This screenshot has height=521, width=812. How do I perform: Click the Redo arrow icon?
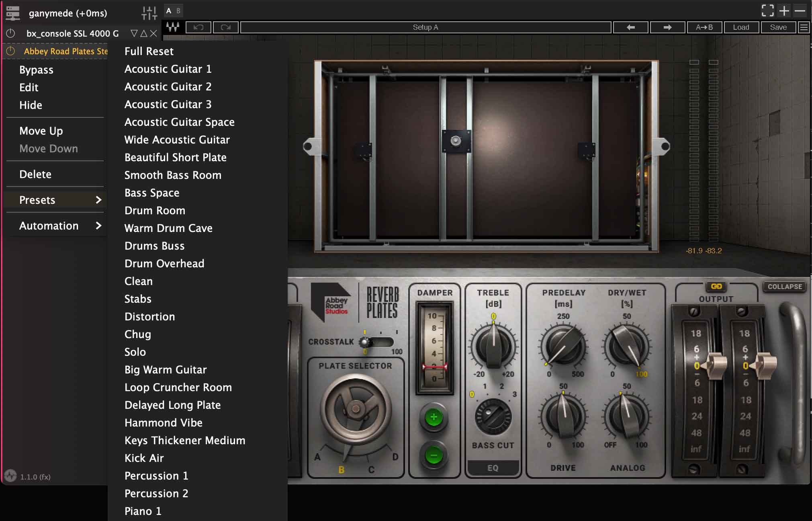click(225, 27)
